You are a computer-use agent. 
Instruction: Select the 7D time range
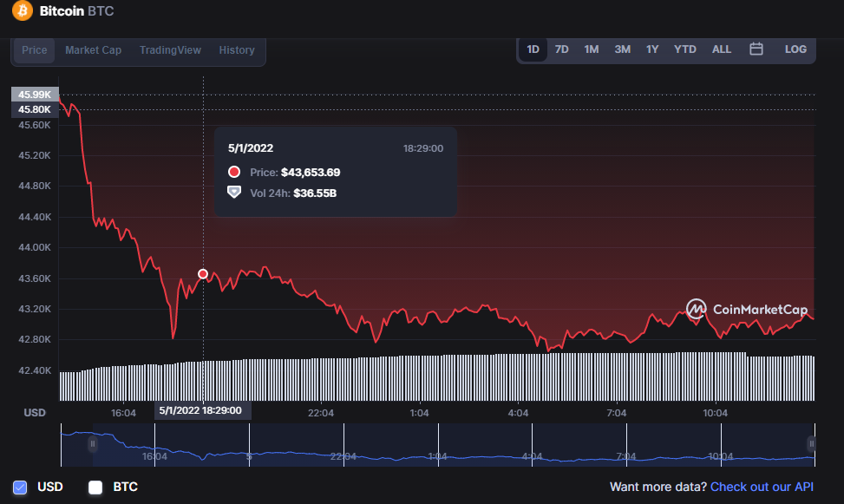click(562, 49)
